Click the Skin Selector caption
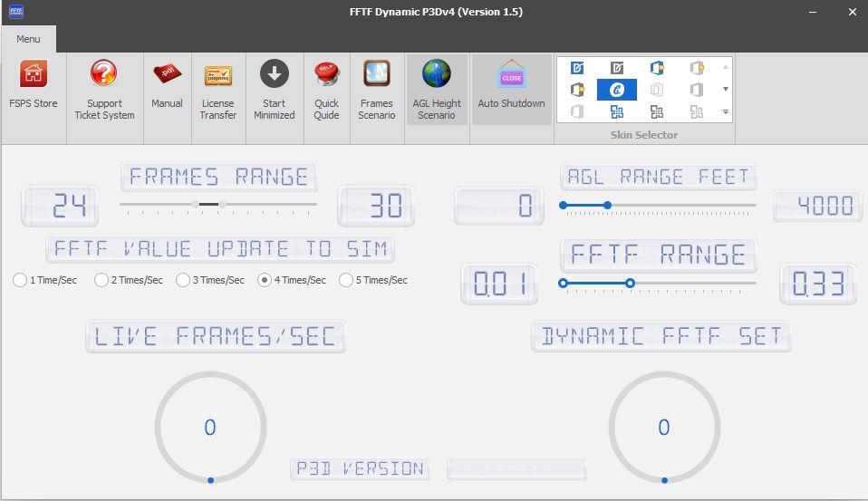868x501 pixels. (x=644, y=135)
